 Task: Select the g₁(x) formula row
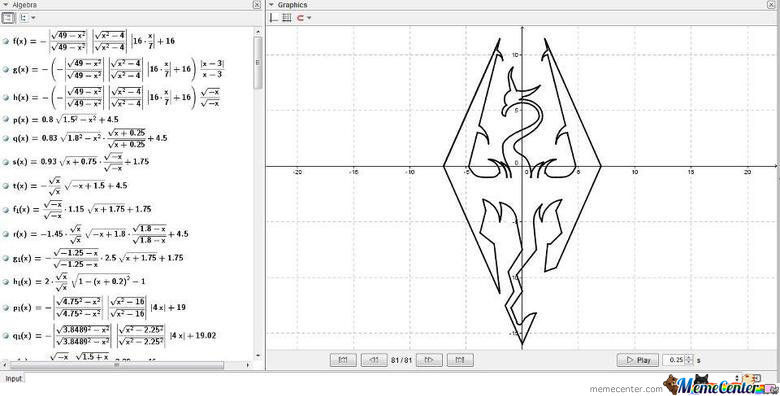pyautogui.click(x=98, y=258)
